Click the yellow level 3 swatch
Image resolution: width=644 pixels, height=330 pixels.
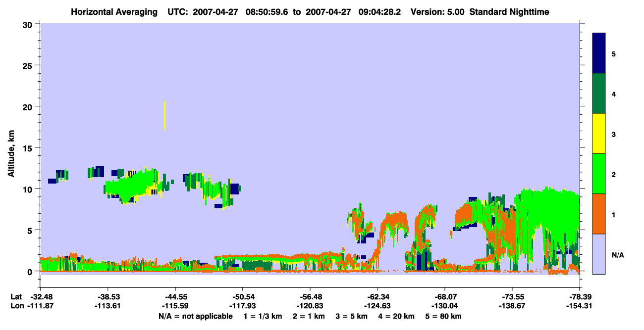[x=599, y=134]
